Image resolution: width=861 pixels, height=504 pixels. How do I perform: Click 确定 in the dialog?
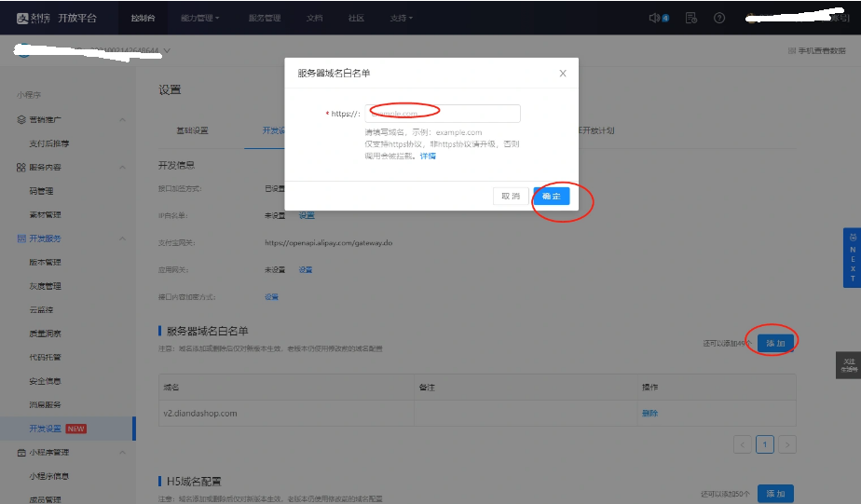552,196
